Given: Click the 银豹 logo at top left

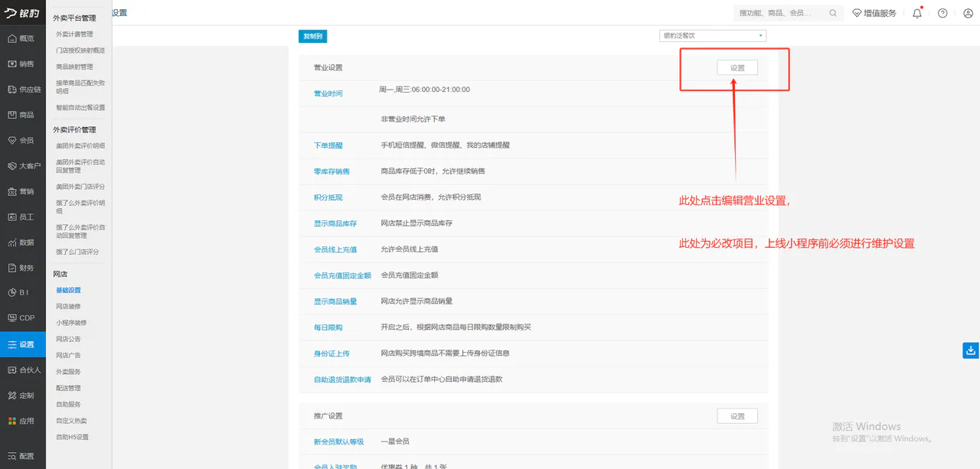Looking at the screenshot, I should click(22, 12).
